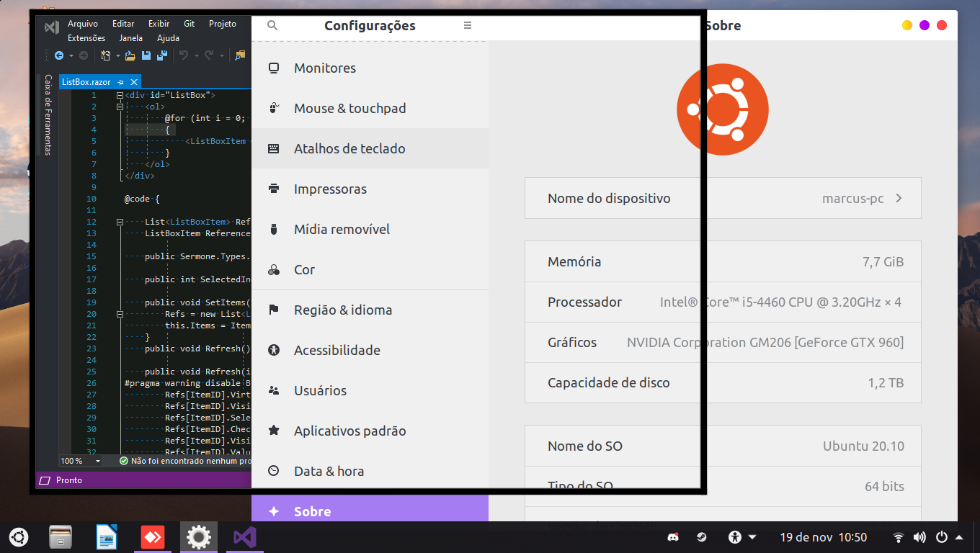
Task: Save the current file in Visual Studio
Action: [x=146, y=55]
